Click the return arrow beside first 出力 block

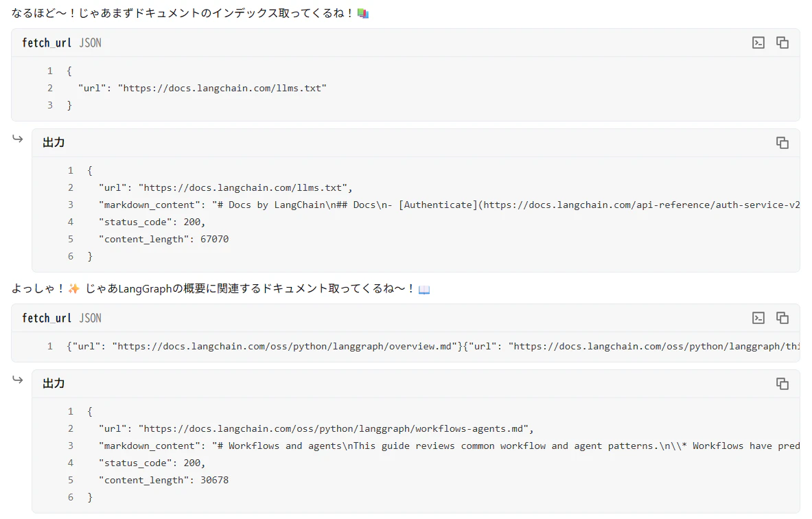click(18, 139)
